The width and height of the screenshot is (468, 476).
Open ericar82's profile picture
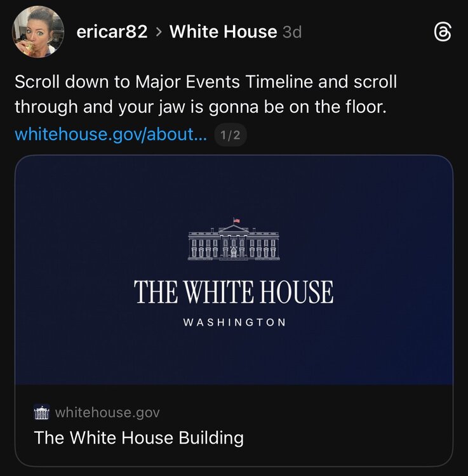pyautogui.click(x=38, y=32)
